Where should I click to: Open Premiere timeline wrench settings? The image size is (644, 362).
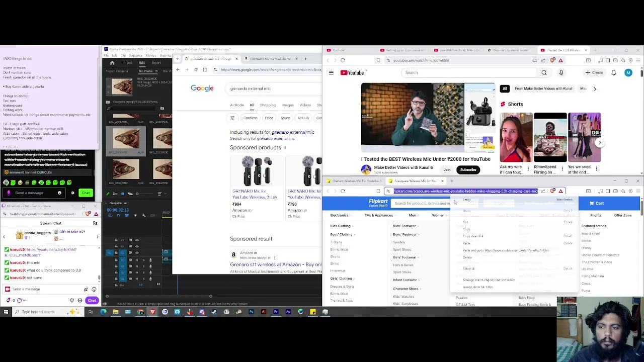(144, 215)
